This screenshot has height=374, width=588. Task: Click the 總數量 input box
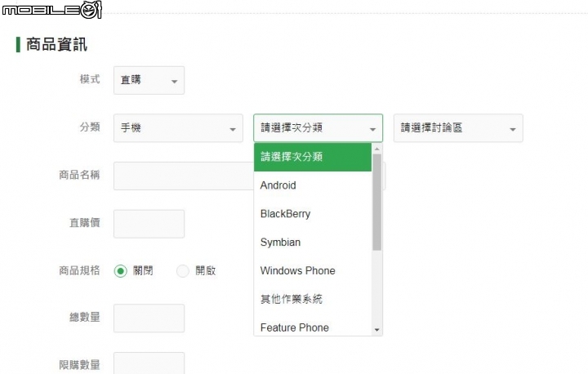(x=149, y=318)
